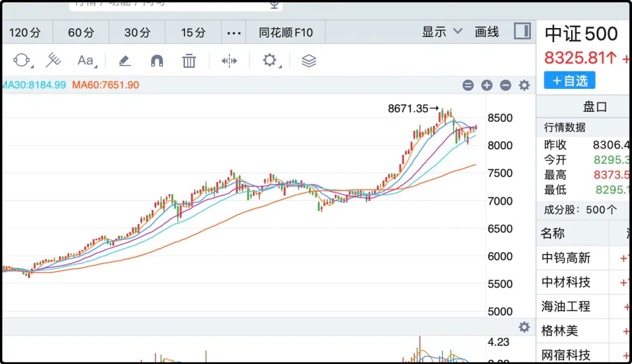Enable the magnet snapping tool
Screen dimensions: 632x364
click(x=157, y=60)
